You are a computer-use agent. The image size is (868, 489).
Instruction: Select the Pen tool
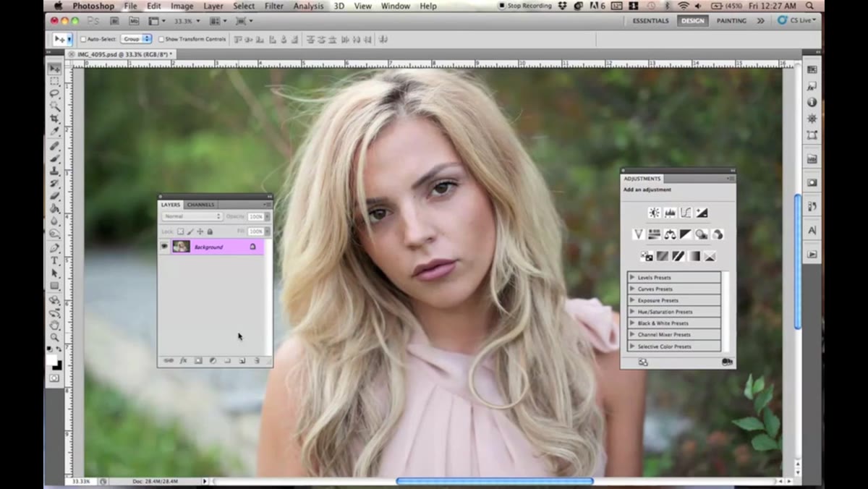(x=54, y=248)
